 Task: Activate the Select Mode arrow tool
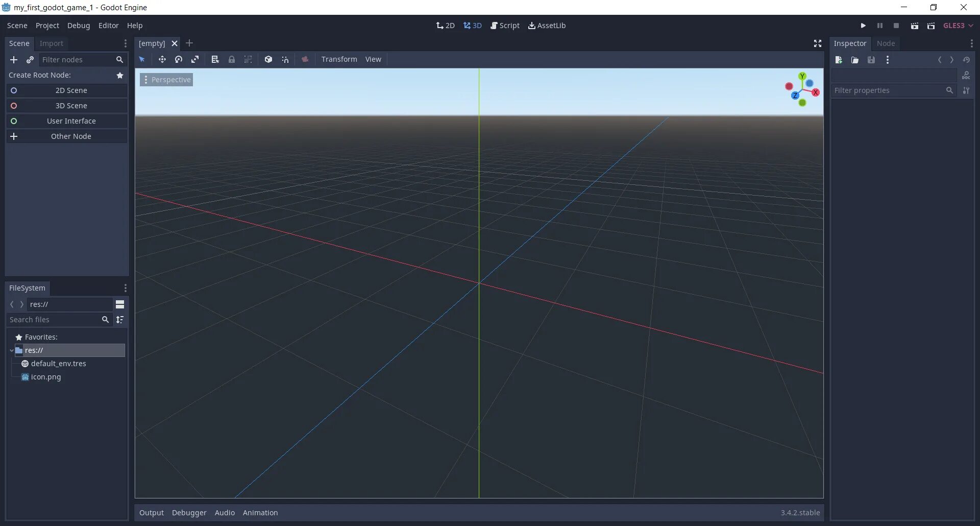(x=142, y=59)
